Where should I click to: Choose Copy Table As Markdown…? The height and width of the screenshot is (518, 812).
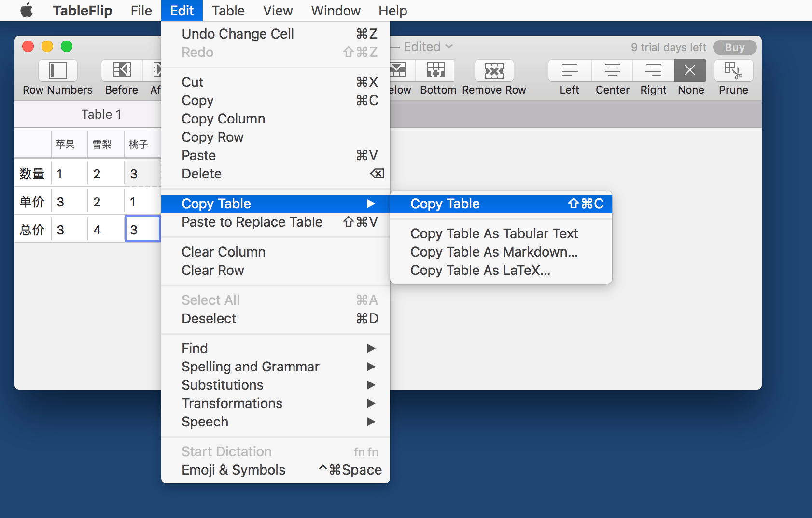(494, 252)
